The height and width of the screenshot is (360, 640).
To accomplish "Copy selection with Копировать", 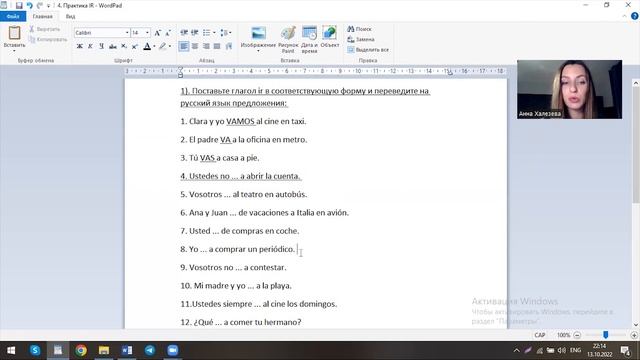I will [x=48, y=40].
